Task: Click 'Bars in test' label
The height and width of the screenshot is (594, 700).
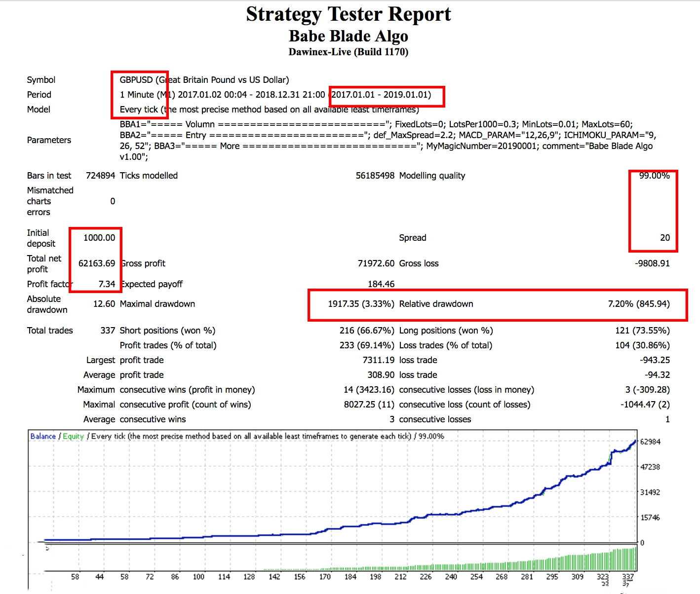Action: (x=49, y=176)
